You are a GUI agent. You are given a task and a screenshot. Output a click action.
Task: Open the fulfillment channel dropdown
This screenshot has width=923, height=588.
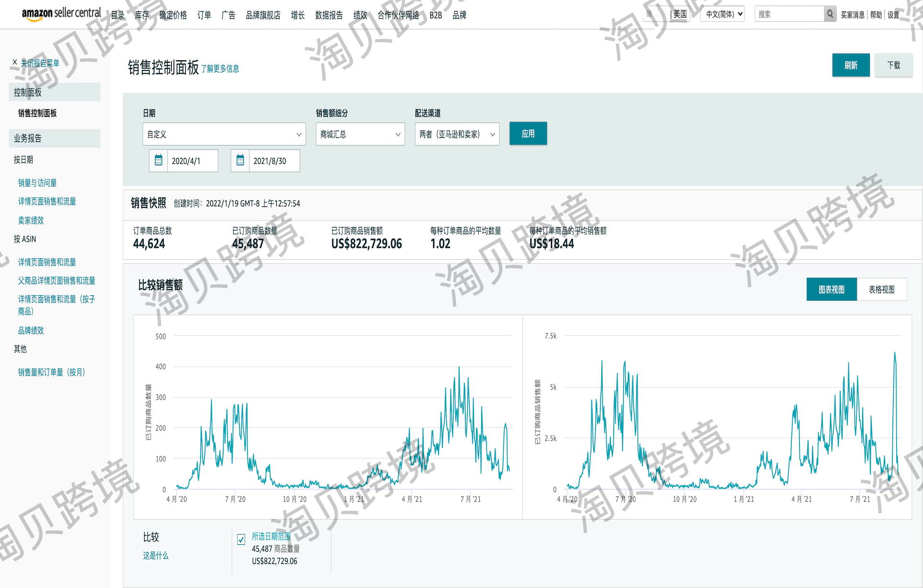click(457, 134)
